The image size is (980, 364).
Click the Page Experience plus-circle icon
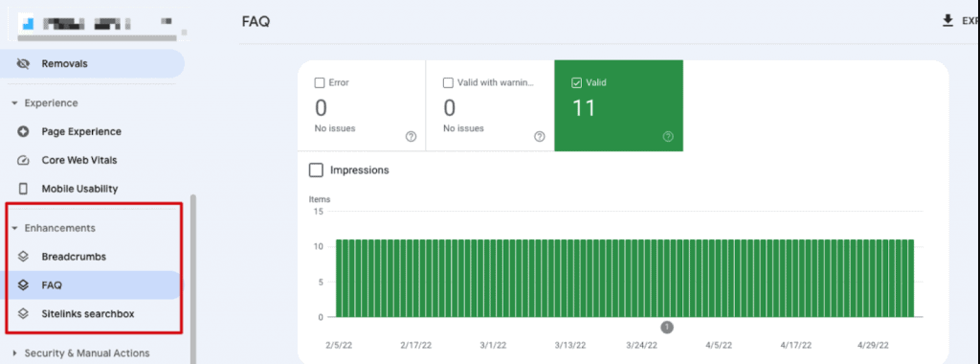click(x=24, y=132)
